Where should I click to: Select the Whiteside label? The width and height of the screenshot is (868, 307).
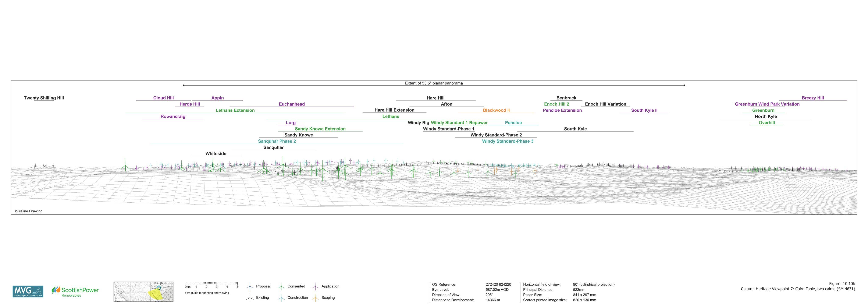pyautogui.click(x=216, y=154)
